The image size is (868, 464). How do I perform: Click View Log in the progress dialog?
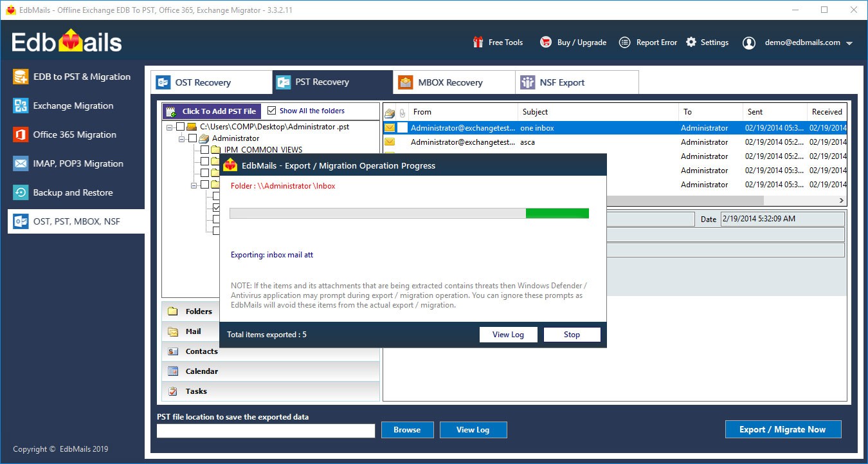pyautogui.click(x=508, y=334)
